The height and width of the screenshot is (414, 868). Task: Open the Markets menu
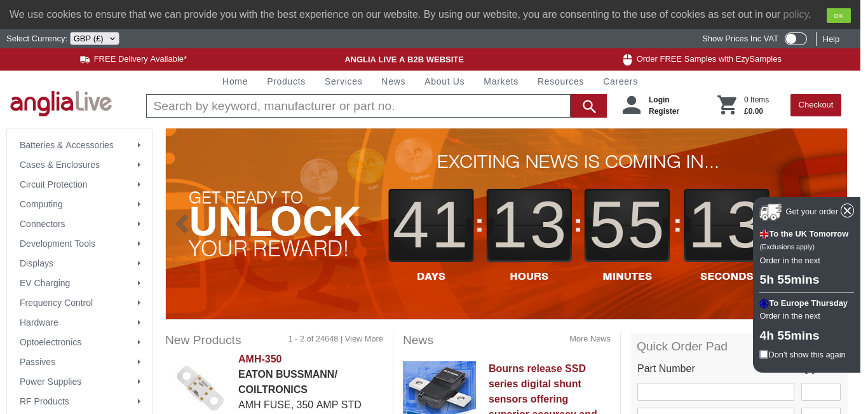501,81
